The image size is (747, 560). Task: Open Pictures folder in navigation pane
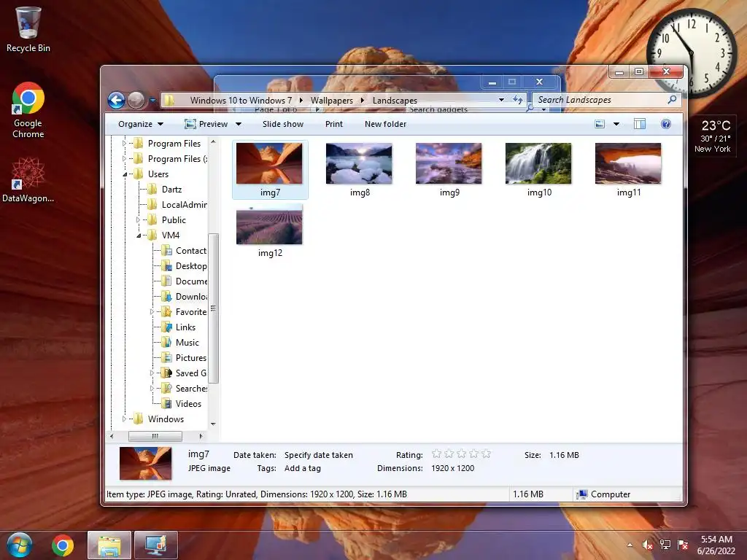pyautogui.click(x=184, y=357)
